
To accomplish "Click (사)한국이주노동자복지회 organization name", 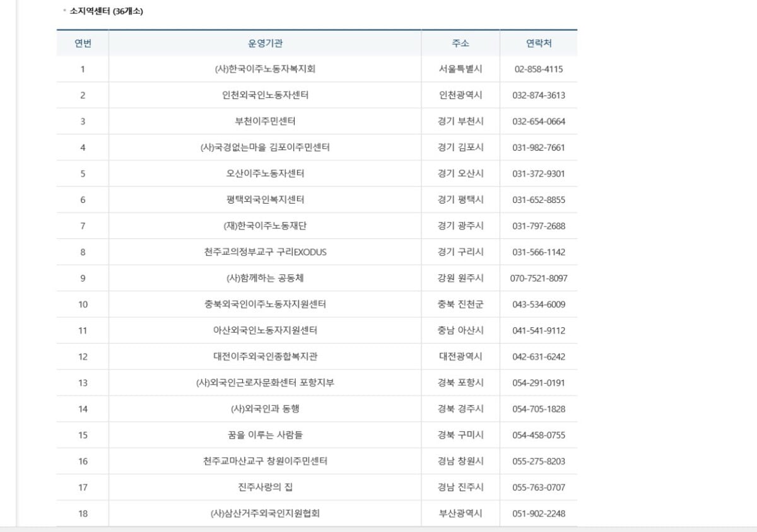I will 265,69.
